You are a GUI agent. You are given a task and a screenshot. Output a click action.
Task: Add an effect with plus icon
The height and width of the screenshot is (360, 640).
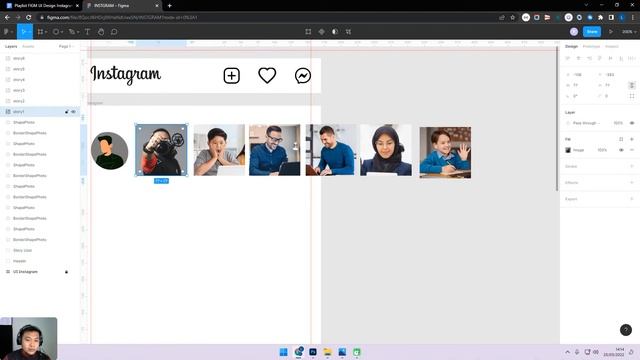(x=632, y=182)
